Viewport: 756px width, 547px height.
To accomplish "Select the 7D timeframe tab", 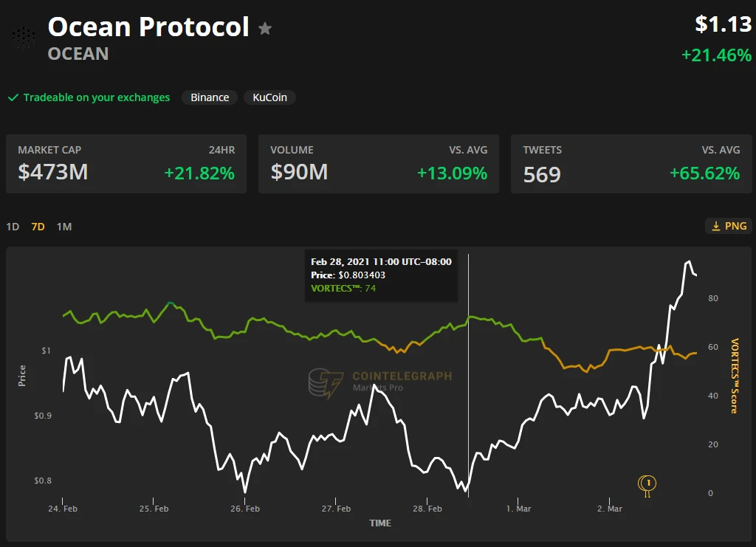I will 38,227.
